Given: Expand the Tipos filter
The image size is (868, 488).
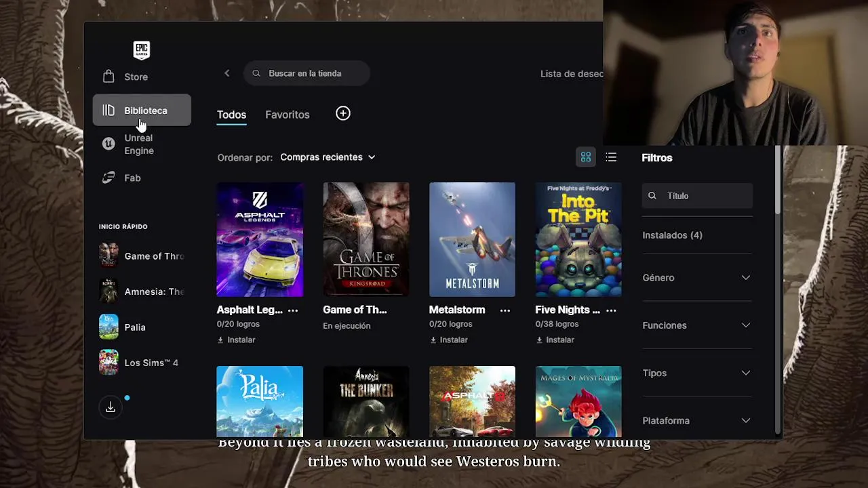Looking at the screenshot, I should point(697,373).
